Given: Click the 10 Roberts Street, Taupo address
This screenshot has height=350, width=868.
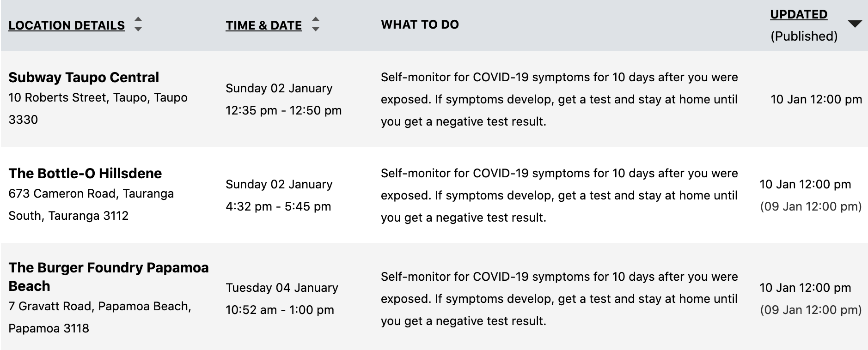Looking at the screenshot, I should (x=98, y=109).
